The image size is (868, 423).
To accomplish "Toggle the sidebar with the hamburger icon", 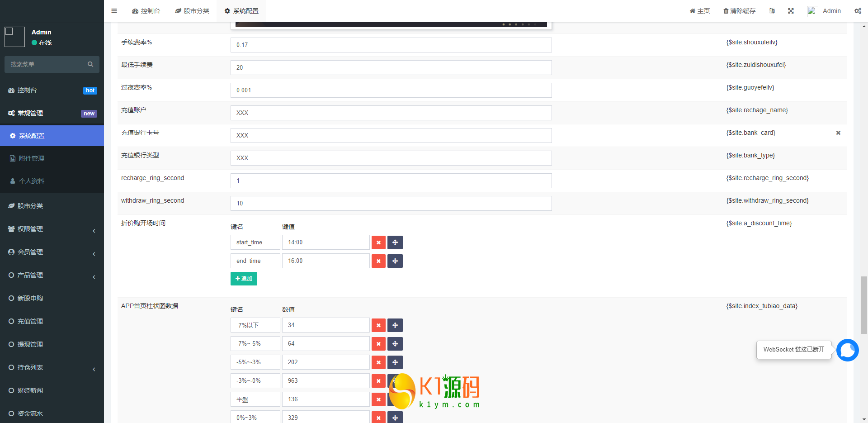I will 114,11.
